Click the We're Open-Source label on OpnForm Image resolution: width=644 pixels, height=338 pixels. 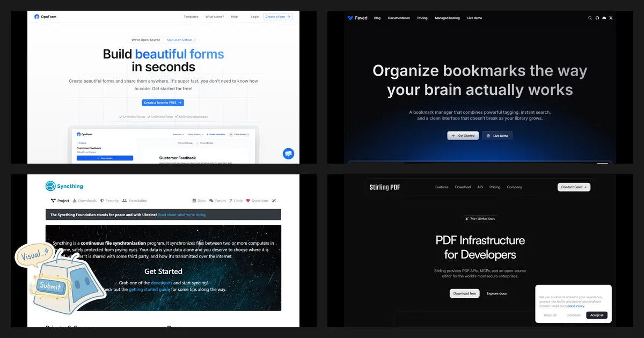point(145,40)
